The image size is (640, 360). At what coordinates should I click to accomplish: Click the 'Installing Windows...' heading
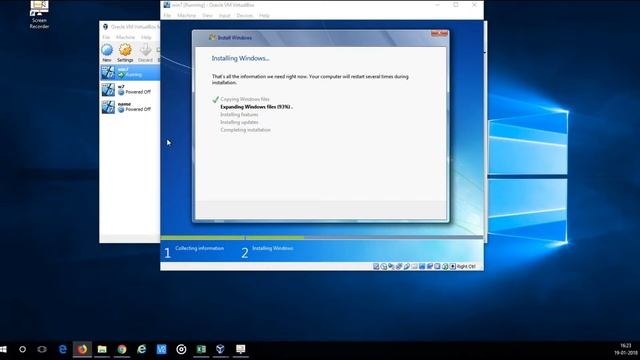pyautogui.click(x=240, y=58)
